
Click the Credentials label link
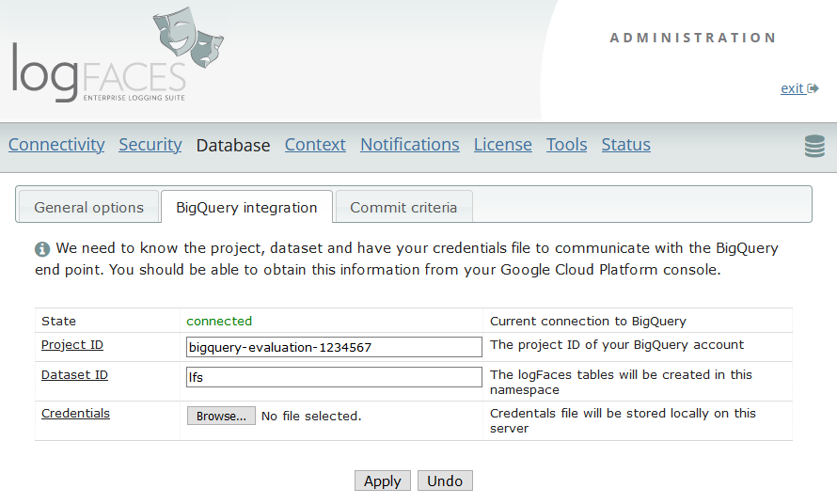pyautogui.click(x=76, y=413)
